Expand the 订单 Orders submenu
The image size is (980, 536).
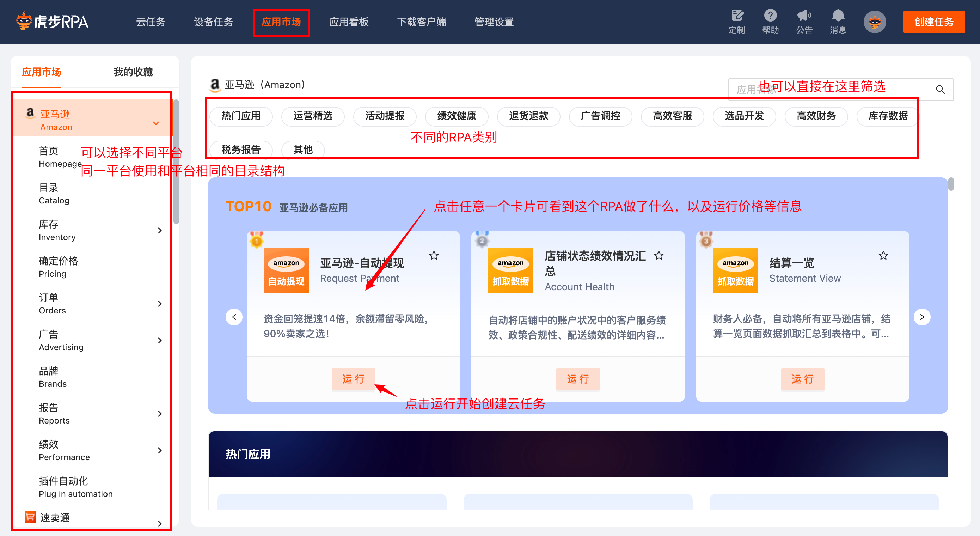pos(160,304)
